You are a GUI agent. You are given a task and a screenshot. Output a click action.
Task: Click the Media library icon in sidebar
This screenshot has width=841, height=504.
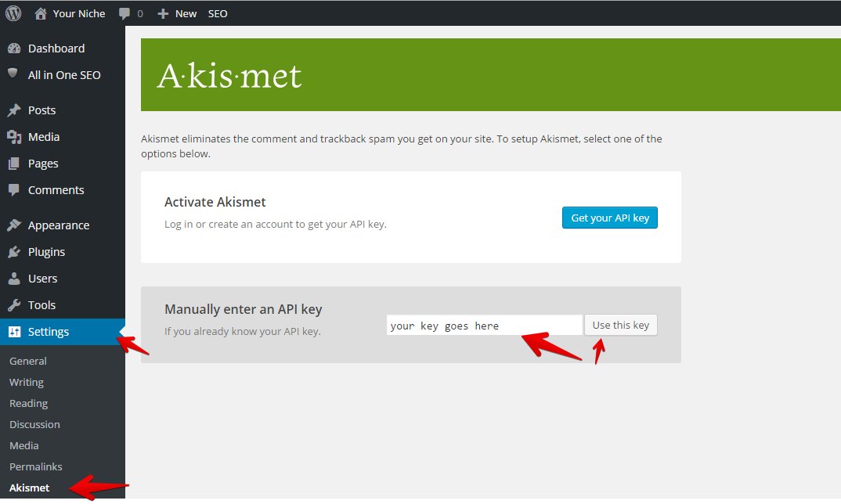(14, 137)
